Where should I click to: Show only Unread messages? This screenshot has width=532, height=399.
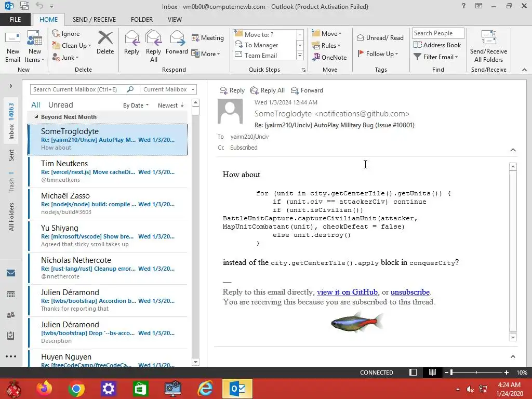click(60, 105)
